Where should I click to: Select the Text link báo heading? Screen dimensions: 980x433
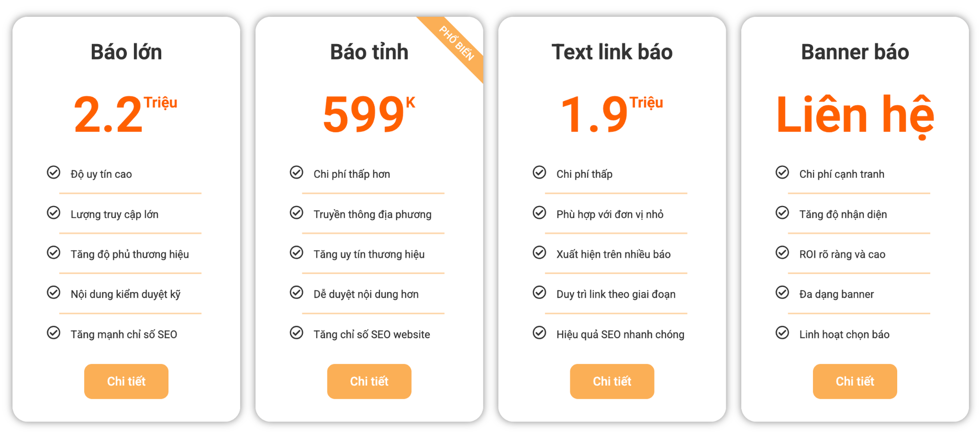(x=612, y=52)
